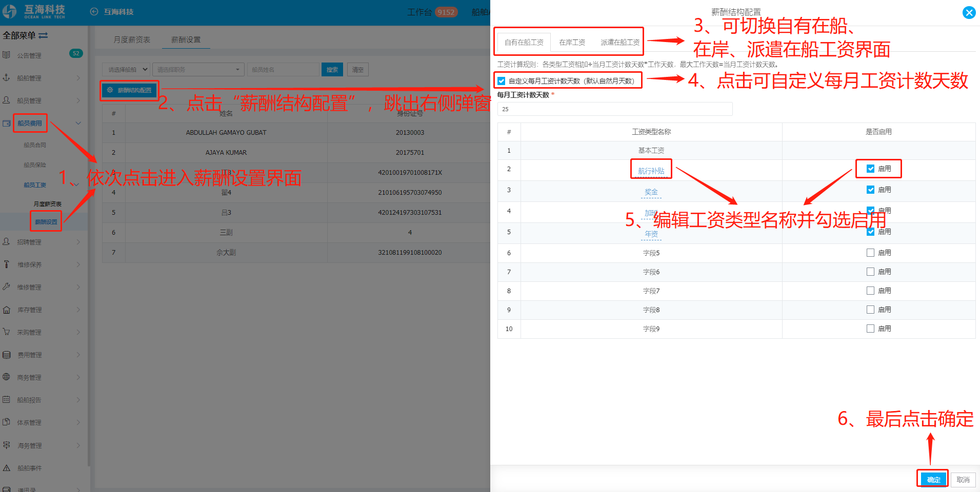Expand 维修保养 with its chevron
This screenshot has width=980, height=492.
[x=78, y=264]
